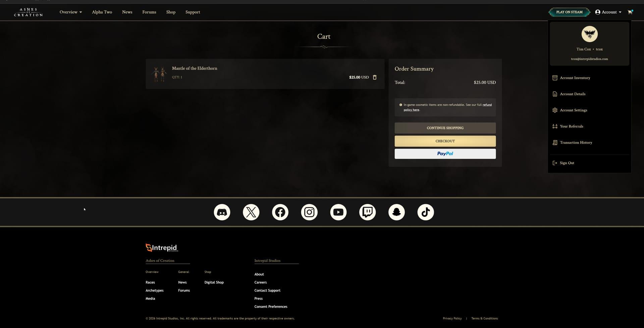Open Account Settings menu entry
The height and width of the screenshot is (328, 644).
tap(570, 110)
